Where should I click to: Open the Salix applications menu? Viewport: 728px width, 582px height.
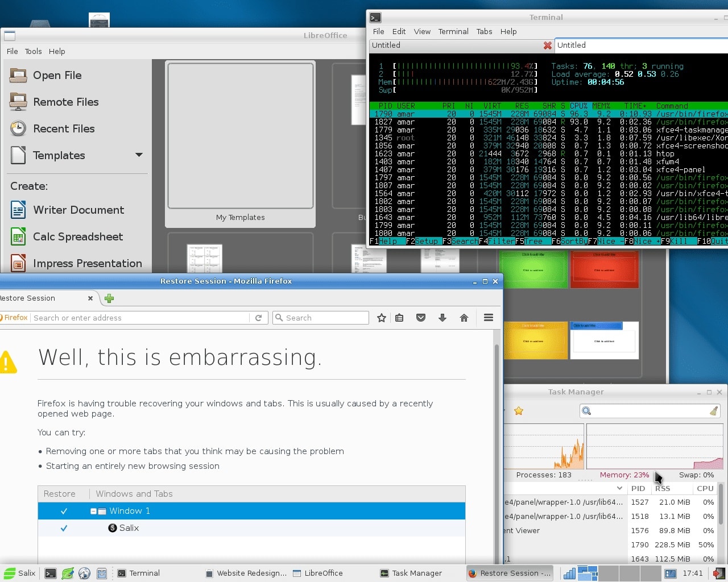click(20, 573)
